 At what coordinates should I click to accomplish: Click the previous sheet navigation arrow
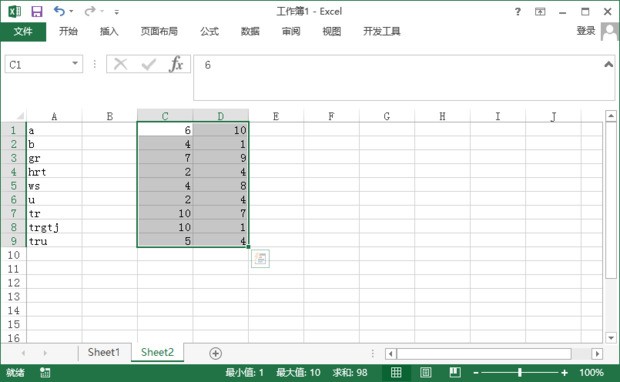[x=24, y=353]
